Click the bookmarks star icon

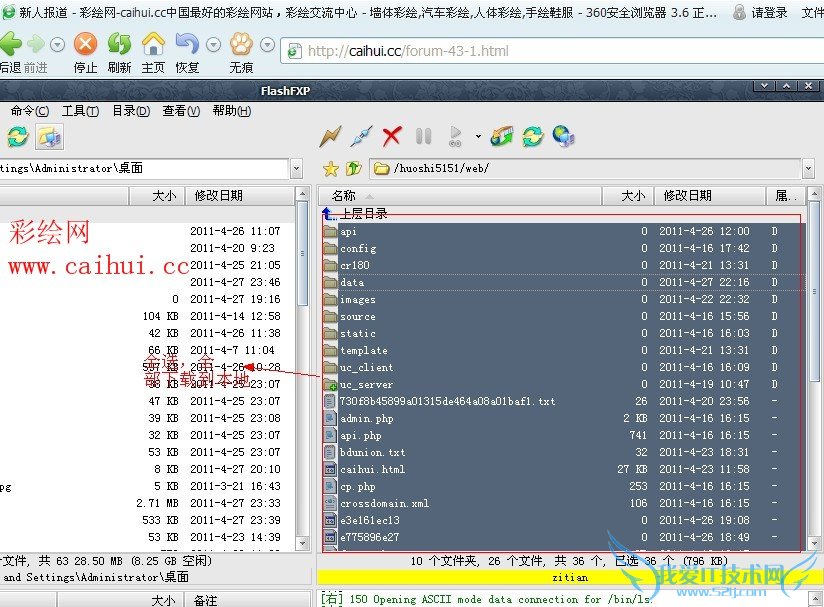click(x=331, y=169)
